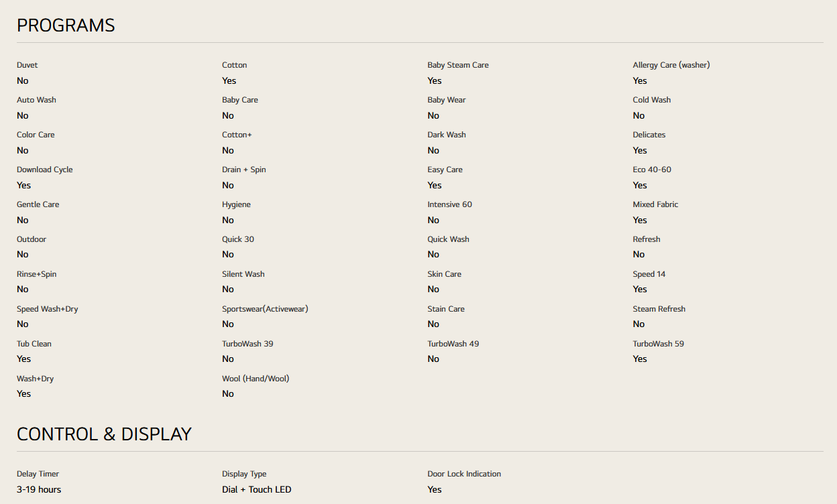Click the PROGRAMS section heading
The image size is (837, 504).
pyautogui.click(x=66, y=25)
